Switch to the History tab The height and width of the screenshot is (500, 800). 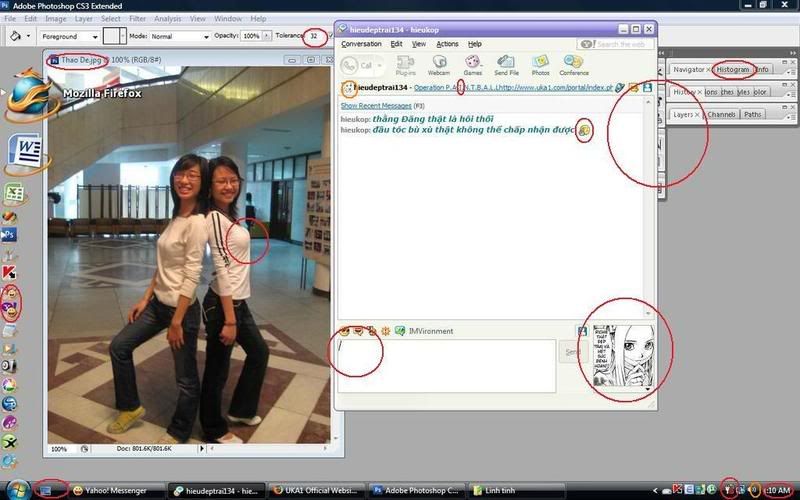pos(684,92)
